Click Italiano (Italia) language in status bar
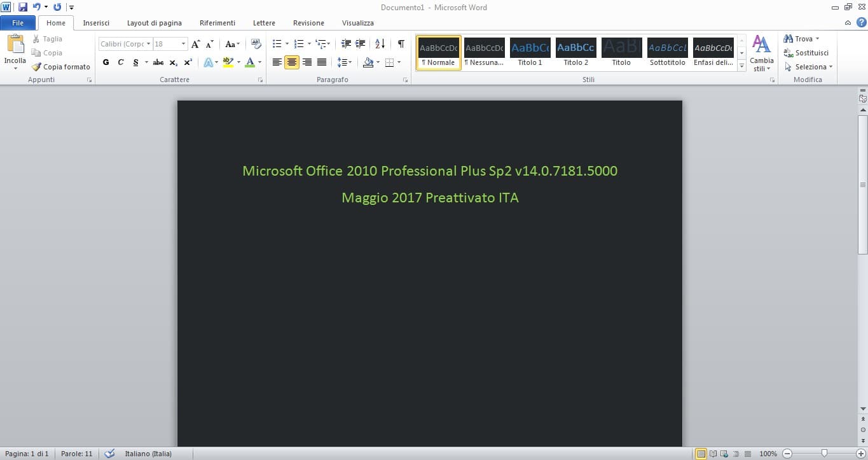Screen dimensions: 868x460 (148, 454)
